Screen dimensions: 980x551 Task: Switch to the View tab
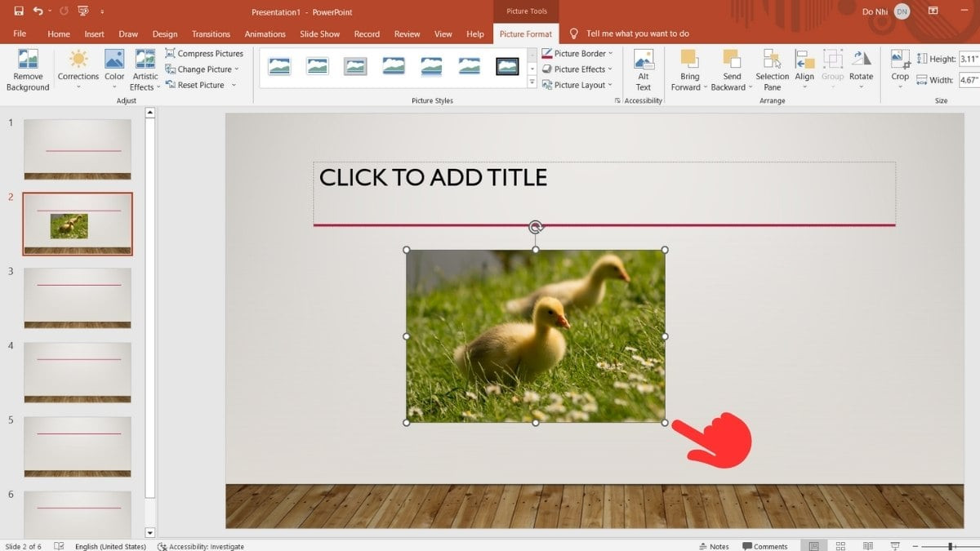pyautogui.click(x=443, y=33)
